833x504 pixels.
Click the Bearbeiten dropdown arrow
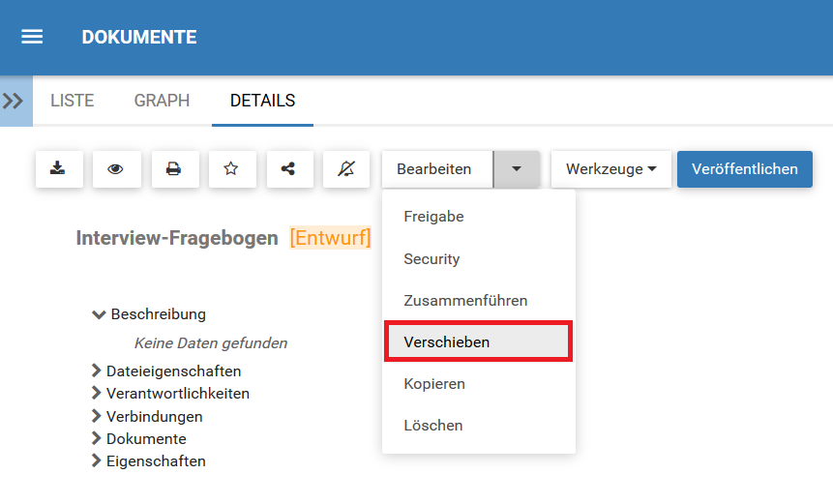click(517, 169)
